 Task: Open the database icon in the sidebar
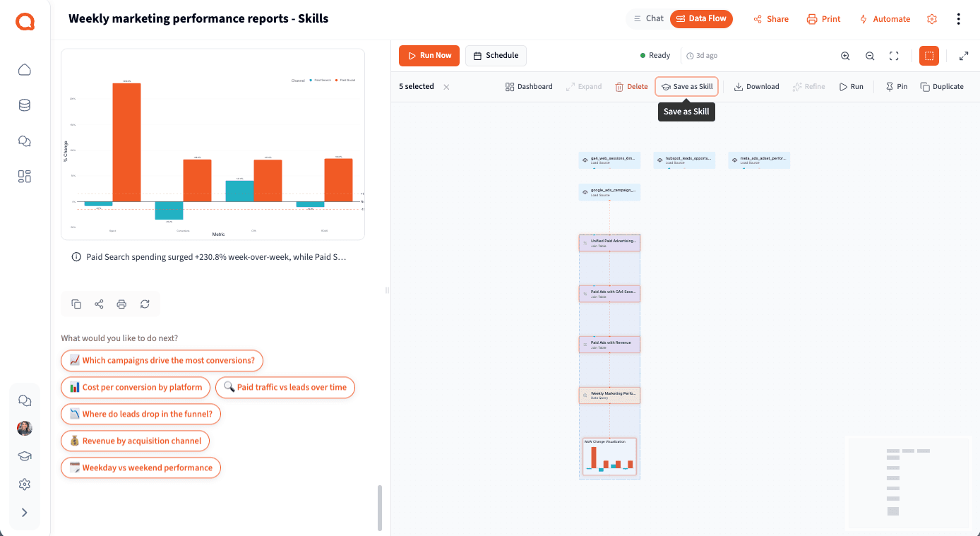coord(25,105)
